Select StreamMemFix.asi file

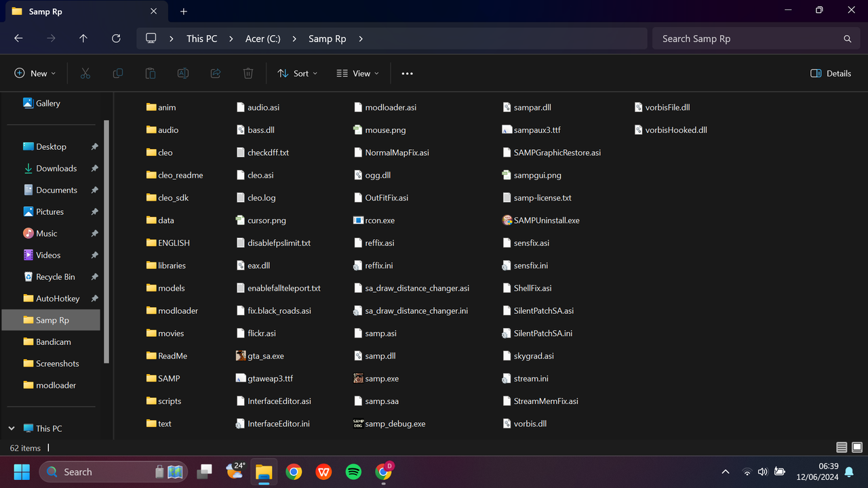(x=540, y=401)
